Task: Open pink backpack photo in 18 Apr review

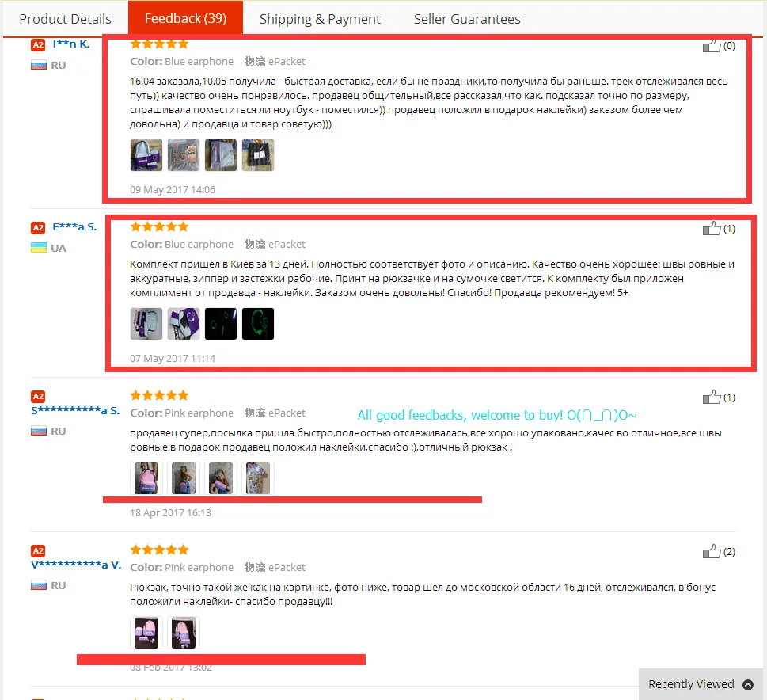Action: [x=146, y=478]
